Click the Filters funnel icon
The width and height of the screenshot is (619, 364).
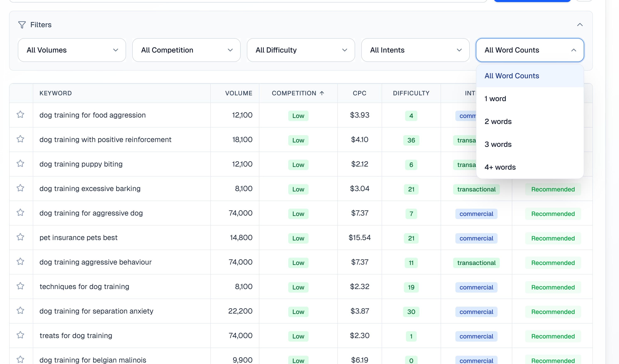[x=22, y=25]
